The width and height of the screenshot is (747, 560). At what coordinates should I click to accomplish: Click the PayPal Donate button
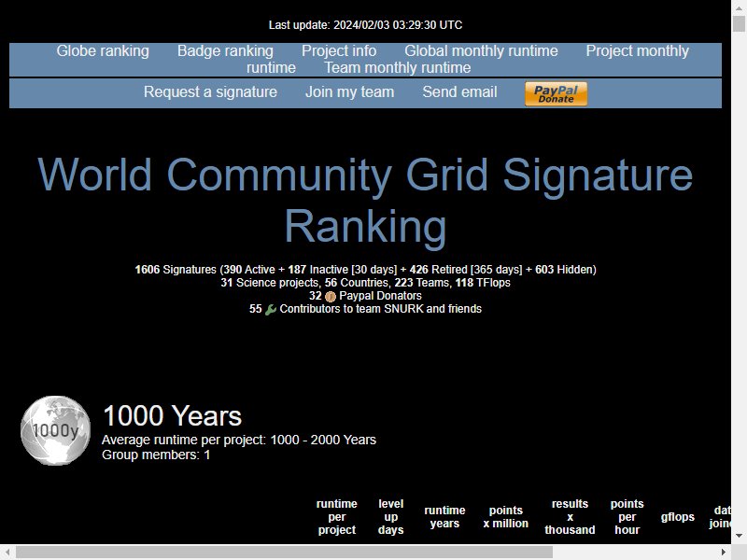point(556,93)
